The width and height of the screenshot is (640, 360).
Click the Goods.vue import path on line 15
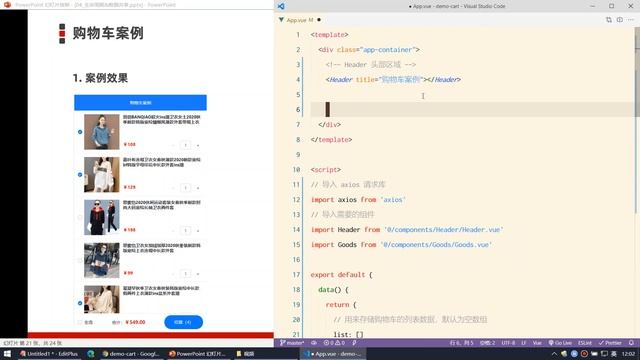pyautogui.click(x=436, y=245)
